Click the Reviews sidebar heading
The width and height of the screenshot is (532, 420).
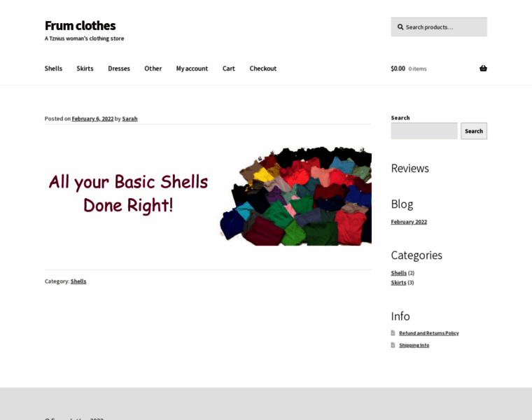click(x=410, y=168)
